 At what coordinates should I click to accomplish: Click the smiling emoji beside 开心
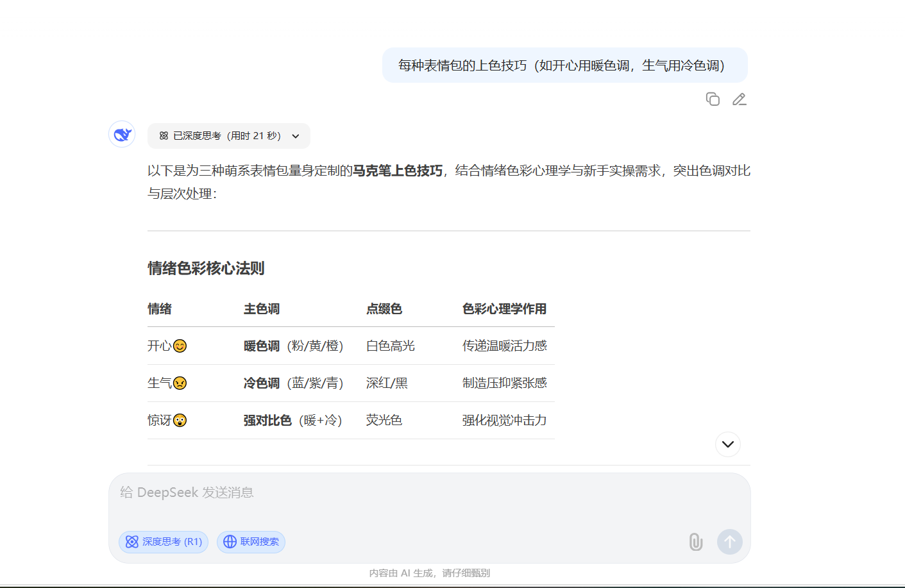pos(180,346)
